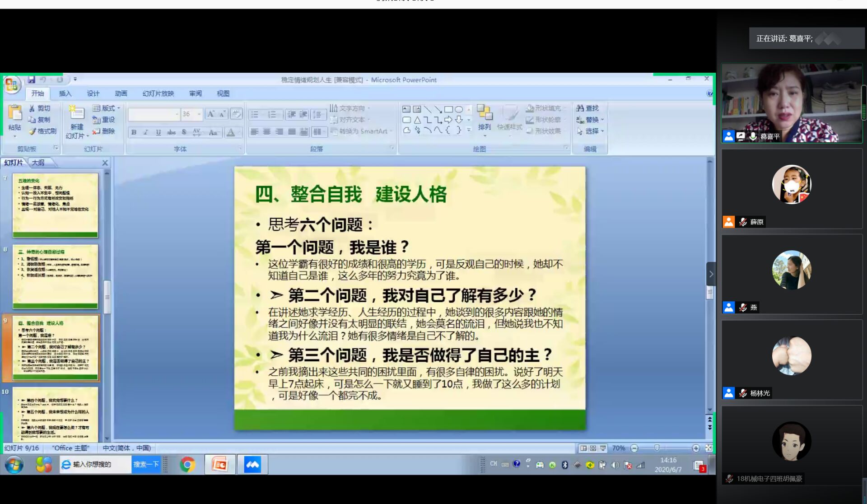Switch to slide sorter view icon
This screenshot has height=504, width=867.
coord(593,448)
